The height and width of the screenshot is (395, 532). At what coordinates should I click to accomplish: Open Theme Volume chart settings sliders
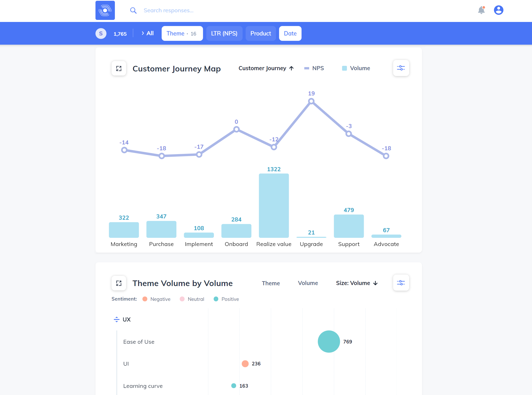click(401, 283)
